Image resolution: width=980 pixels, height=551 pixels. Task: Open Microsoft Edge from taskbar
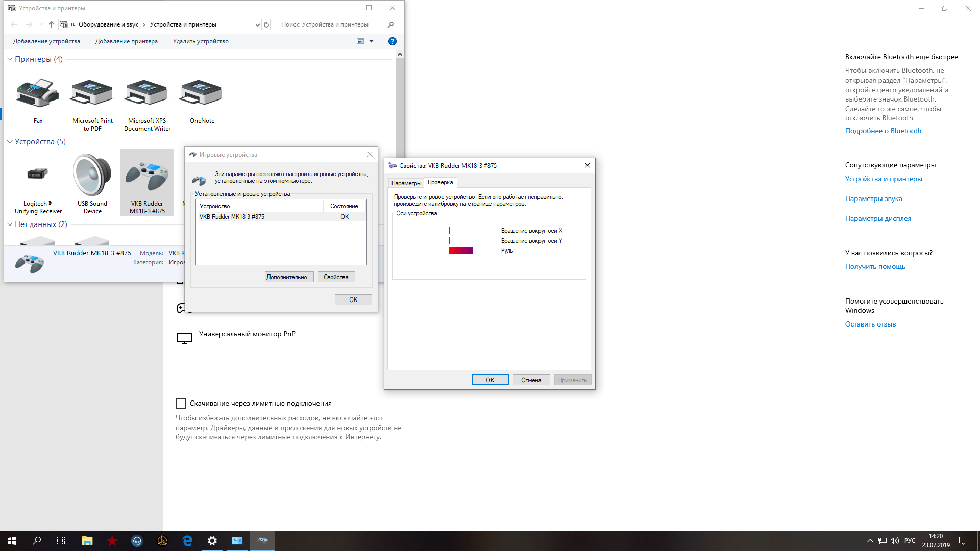[x=187, y=541]
